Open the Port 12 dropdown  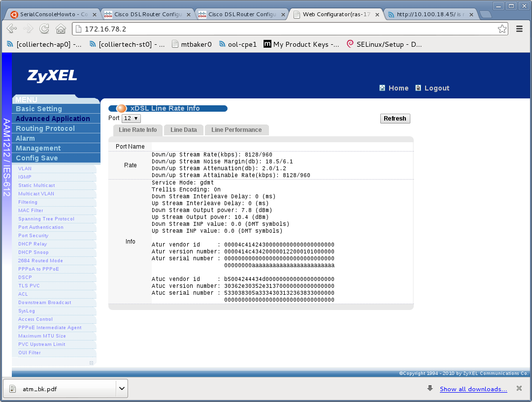[131, 119]
